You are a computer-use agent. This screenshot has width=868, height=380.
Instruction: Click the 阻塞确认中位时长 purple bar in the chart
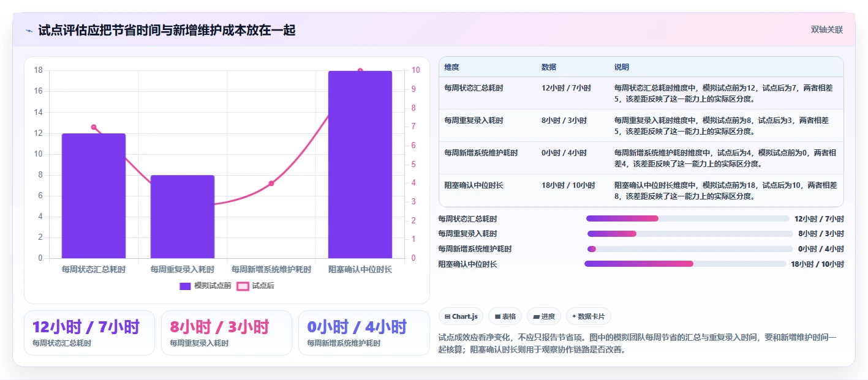point(360,165)
